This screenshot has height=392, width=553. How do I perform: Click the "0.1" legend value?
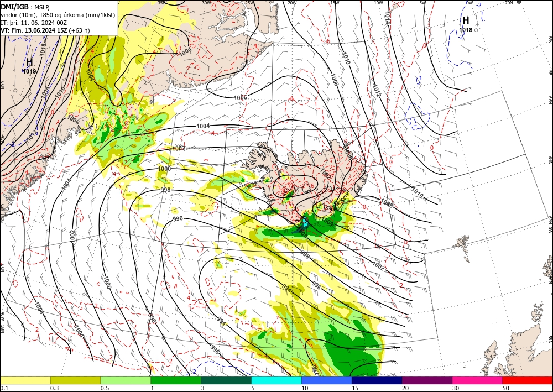click(x=4, y=388)
